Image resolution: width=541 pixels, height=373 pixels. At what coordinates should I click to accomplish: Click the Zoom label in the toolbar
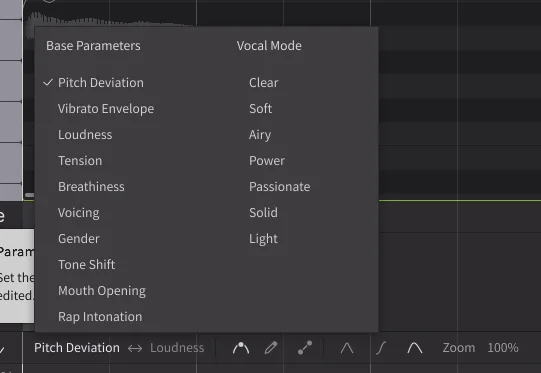tap(459, 348)
